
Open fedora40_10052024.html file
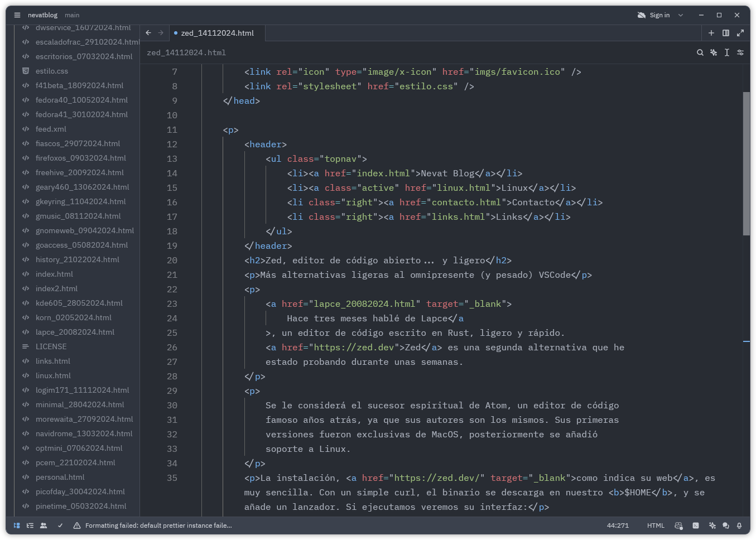[81, 100]
